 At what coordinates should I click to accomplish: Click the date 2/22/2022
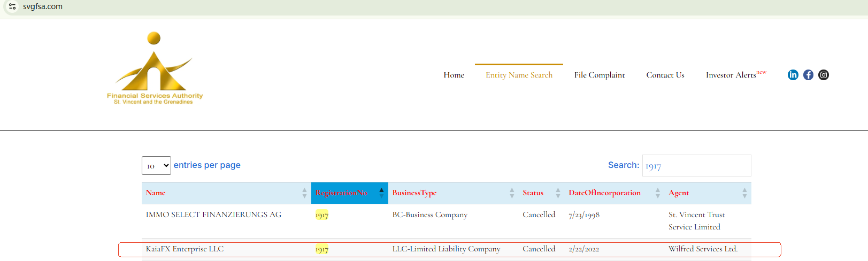point(584,249)
